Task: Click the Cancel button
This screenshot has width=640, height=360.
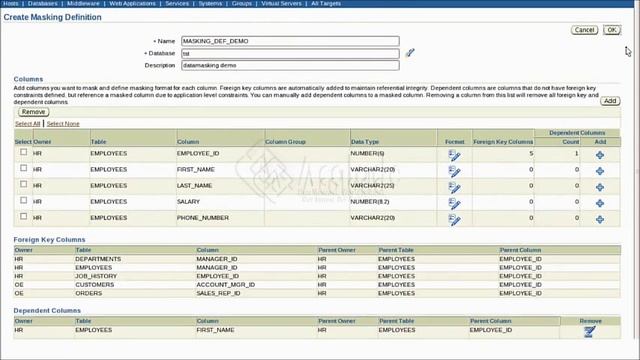Action: [x=584, y=30]
